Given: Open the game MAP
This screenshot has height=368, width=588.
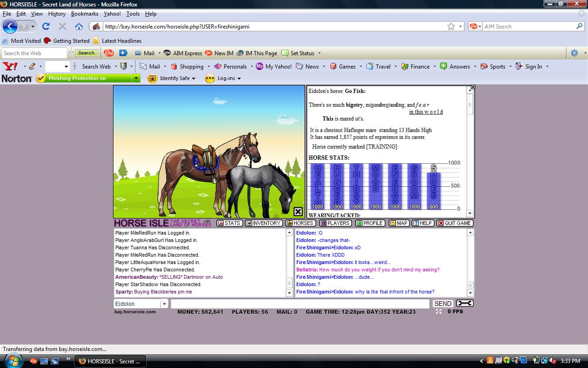Looking at the screenshot, I should point(399,223).
